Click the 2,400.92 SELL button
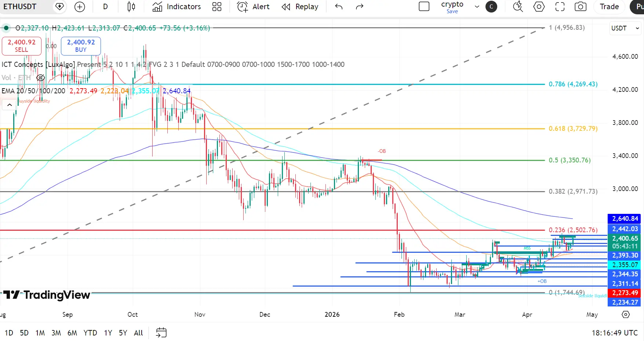Image resolution: width=644 pixels, height=341 pixels. (x=22, y=46)
